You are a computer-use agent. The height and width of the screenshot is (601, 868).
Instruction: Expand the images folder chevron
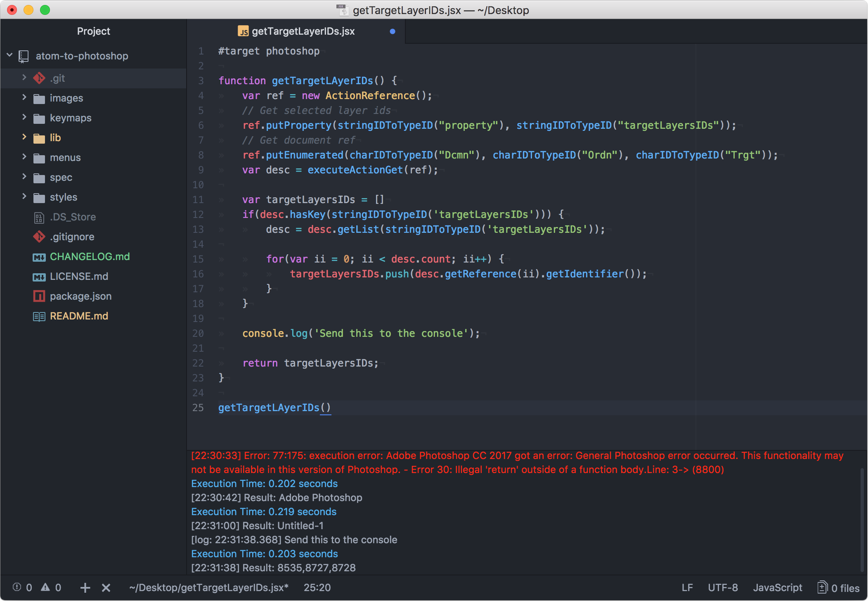pos(24,97)
